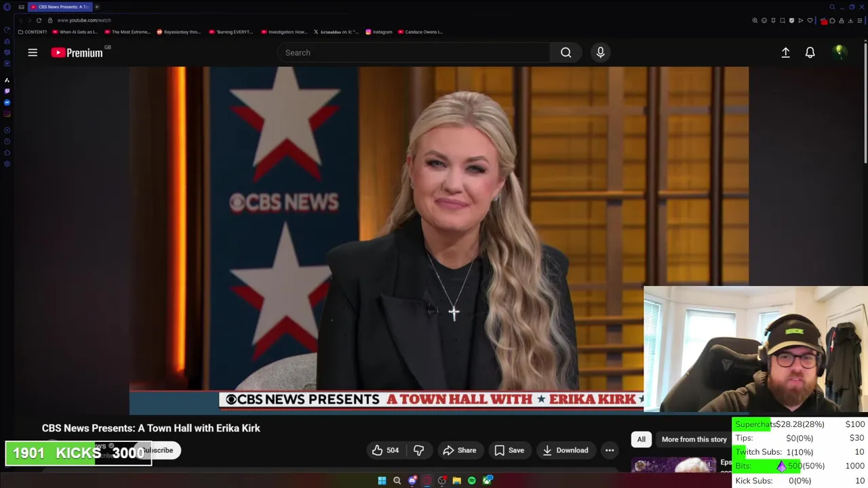Start voice search with microphone icon
The image size is (868, 488).
(600, 52)
